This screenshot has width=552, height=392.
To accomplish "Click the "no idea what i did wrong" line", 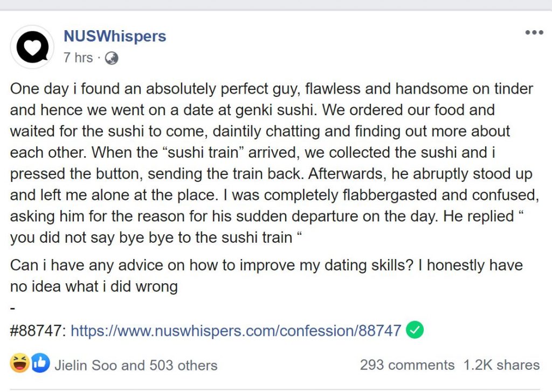I will tap(94, 287).
